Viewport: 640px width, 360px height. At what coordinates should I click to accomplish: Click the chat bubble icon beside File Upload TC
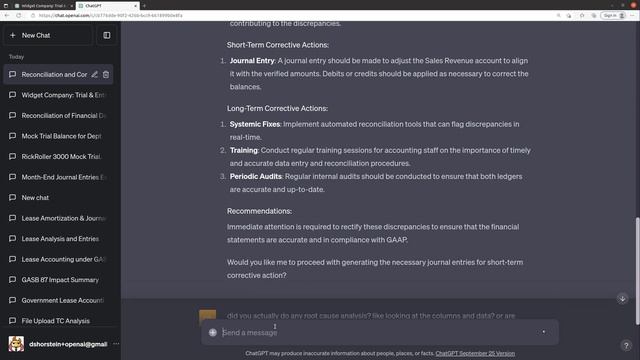pyautogui.click(x=13, y=321)
